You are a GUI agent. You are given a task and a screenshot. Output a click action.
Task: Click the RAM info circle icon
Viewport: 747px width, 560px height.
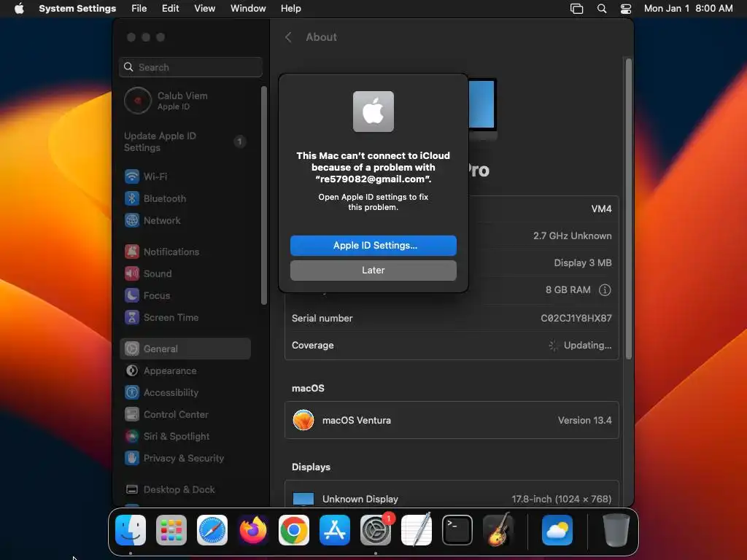pyautogui.click(x=605, y=290)
